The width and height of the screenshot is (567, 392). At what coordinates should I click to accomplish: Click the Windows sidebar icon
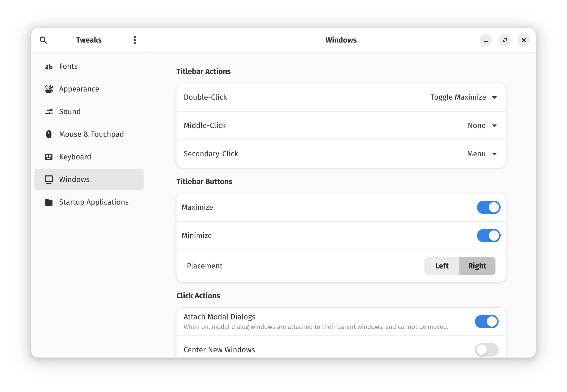(x=50, y=179)
